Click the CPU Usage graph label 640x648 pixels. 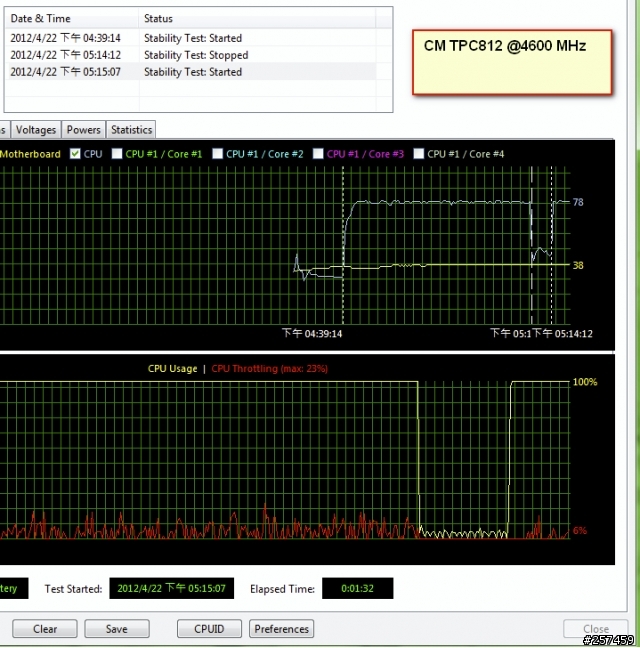172,369
